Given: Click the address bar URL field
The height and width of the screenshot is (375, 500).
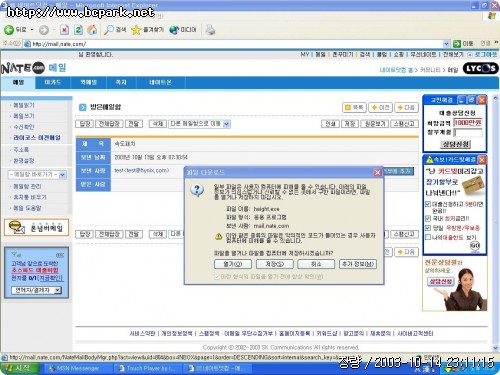Looking at the screenshot, I should (x=237, y=44).
